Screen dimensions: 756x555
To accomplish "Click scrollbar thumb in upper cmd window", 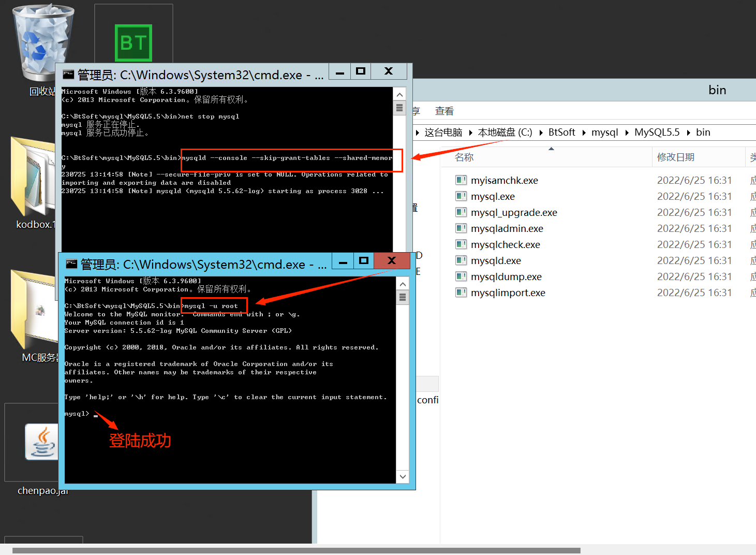I will click(399, 108).
